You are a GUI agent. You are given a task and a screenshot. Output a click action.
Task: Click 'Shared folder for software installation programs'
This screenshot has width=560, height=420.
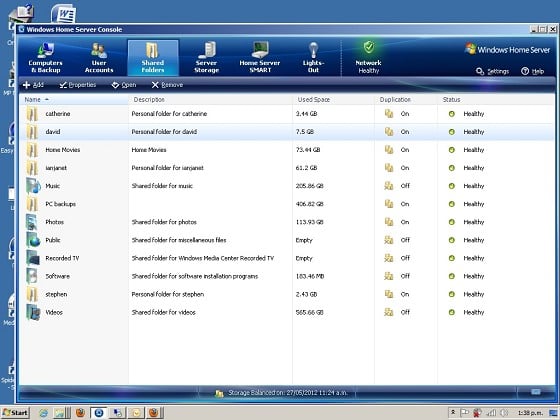[195, 276]
